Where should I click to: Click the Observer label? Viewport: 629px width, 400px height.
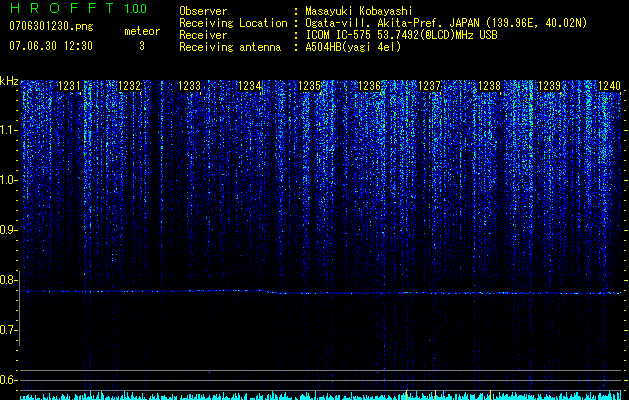[203, 11]
